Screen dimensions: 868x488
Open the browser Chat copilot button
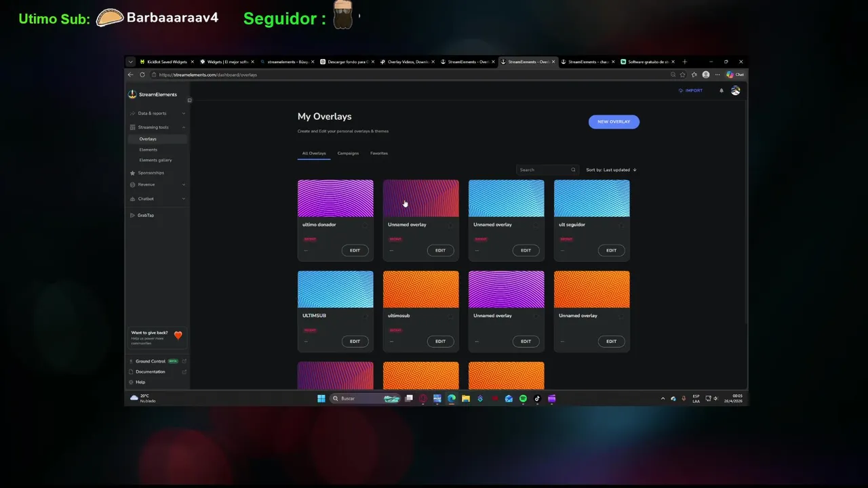pos(735,75)
